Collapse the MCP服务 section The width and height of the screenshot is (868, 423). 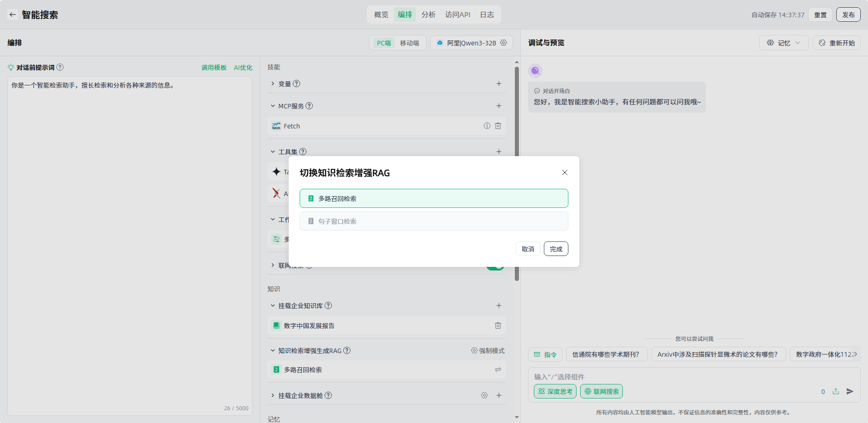click(273, 106)
